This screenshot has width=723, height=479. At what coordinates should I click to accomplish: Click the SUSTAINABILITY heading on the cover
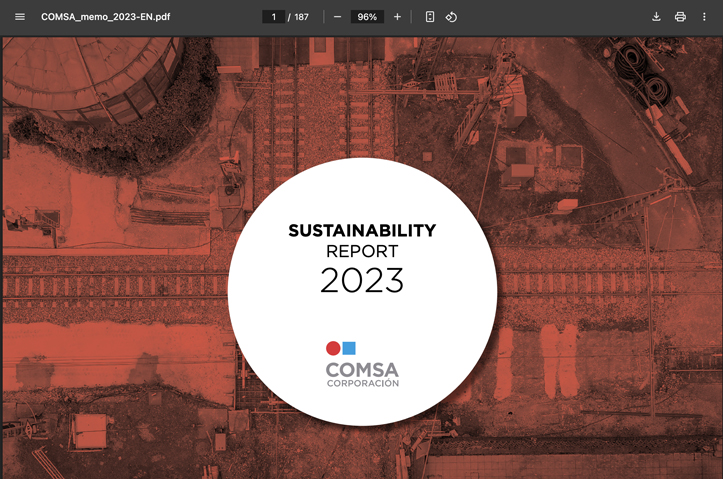coord(362,231)
